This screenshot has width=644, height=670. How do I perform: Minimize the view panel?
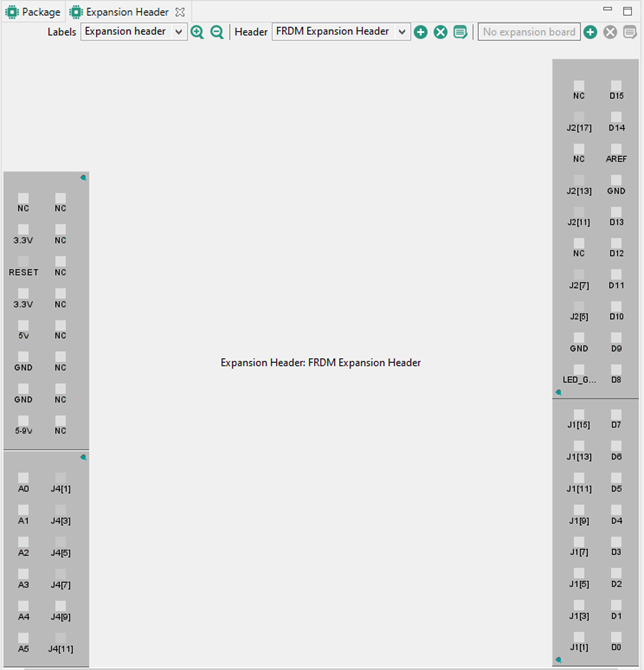coord(607,9)
